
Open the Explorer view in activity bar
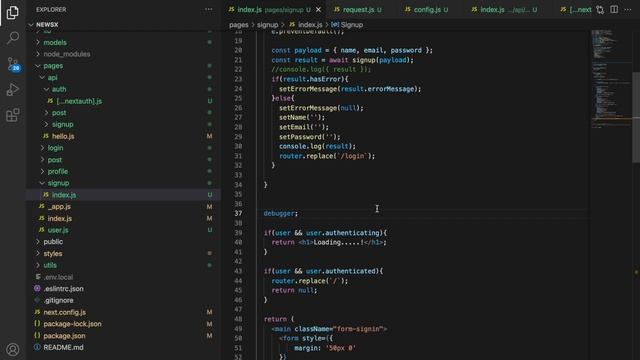13,13
